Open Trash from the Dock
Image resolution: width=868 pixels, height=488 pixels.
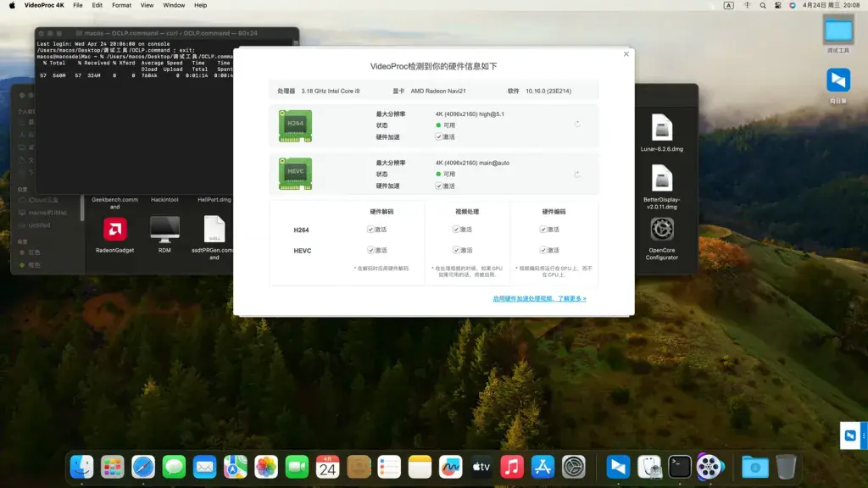[x=786, y=467]
